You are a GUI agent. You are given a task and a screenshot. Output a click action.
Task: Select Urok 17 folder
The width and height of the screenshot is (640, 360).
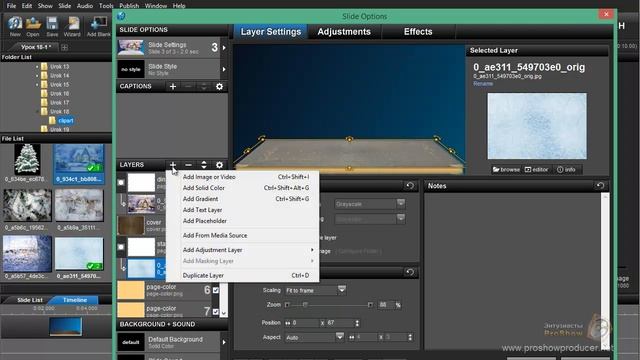[55, 102]
